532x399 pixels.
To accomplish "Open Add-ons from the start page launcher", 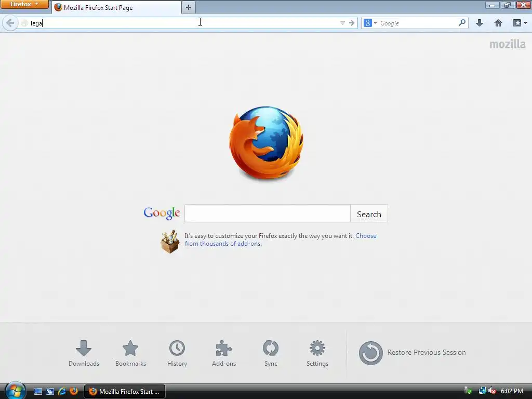I will (224, 353).
